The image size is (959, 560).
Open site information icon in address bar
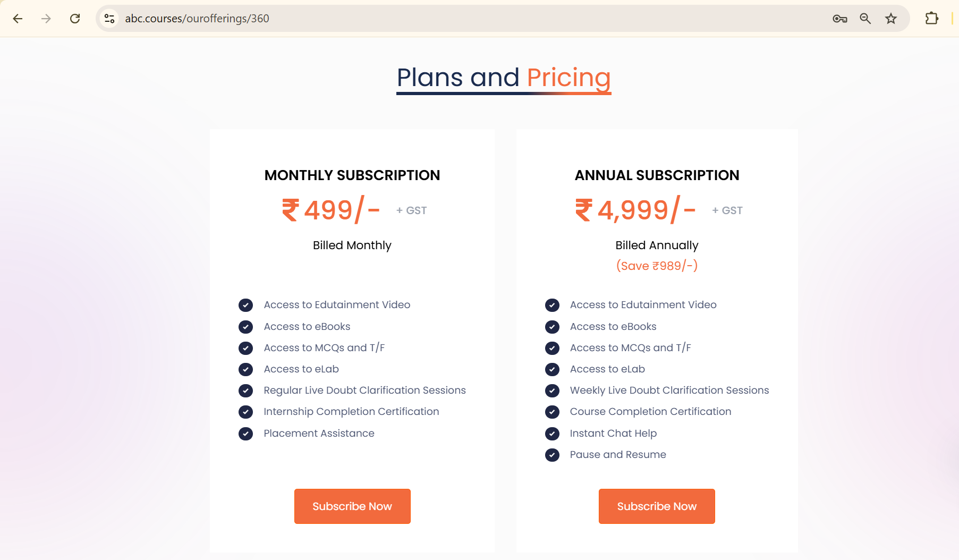(x=109, y=19)
